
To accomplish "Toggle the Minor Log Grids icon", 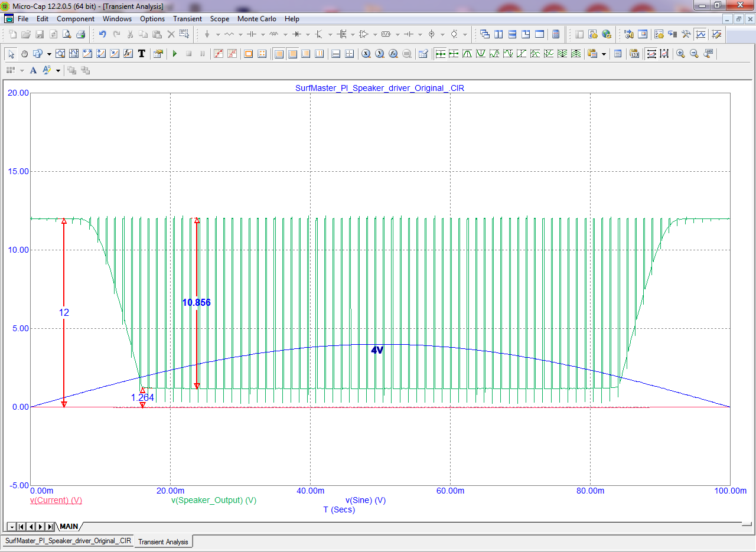I will coord(306,54).
